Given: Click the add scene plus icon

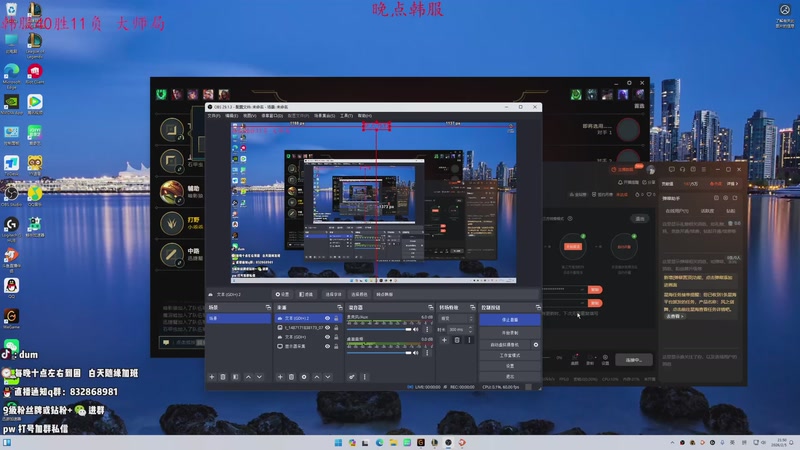Looking at the screenshot, I should (211, 377).
